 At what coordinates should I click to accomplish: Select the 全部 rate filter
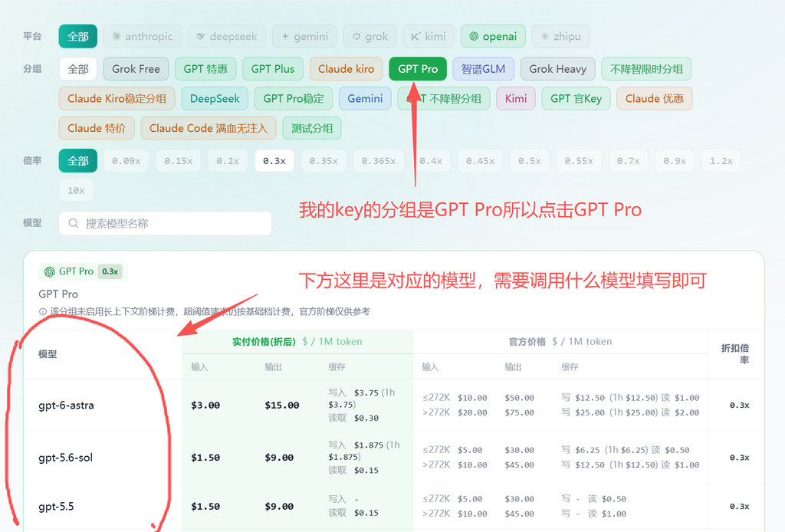[77, 161]
